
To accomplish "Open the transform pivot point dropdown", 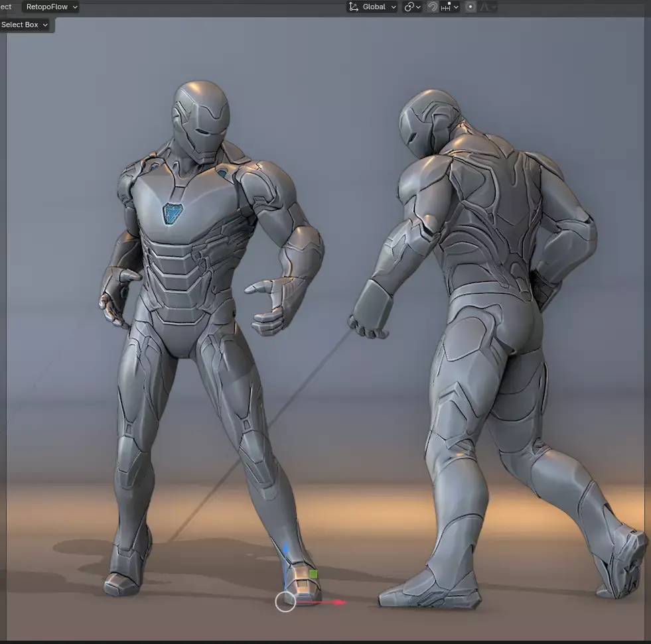I will [x=412, y=7].
